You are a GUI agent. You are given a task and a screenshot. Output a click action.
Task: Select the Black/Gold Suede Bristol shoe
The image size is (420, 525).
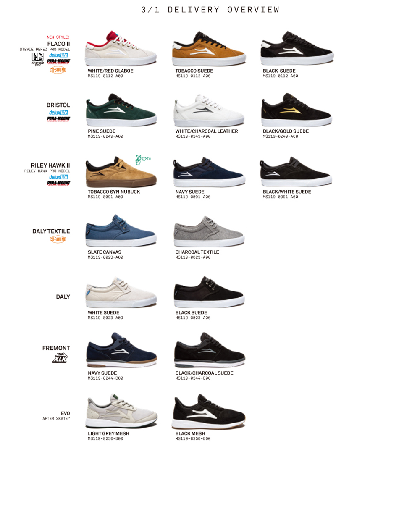[x=297, y=109]
